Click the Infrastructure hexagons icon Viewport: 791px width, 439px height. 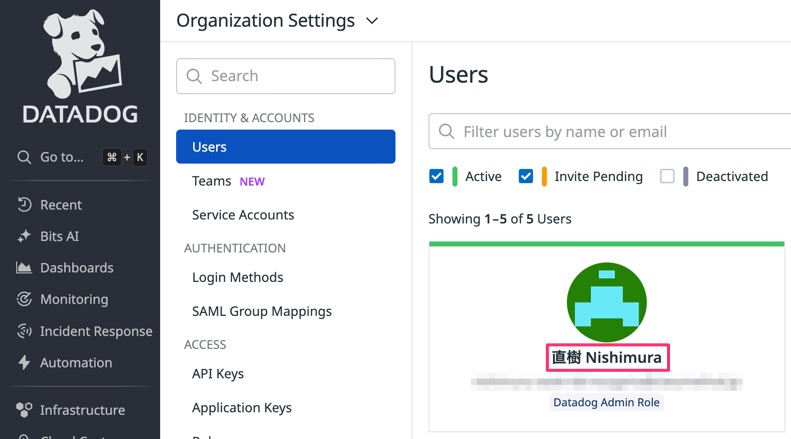point(24,410)
